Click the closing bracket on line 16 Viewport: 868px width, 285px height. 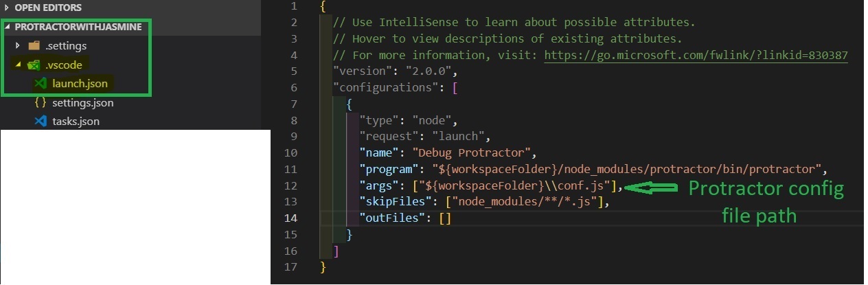[x=336, y=251]
